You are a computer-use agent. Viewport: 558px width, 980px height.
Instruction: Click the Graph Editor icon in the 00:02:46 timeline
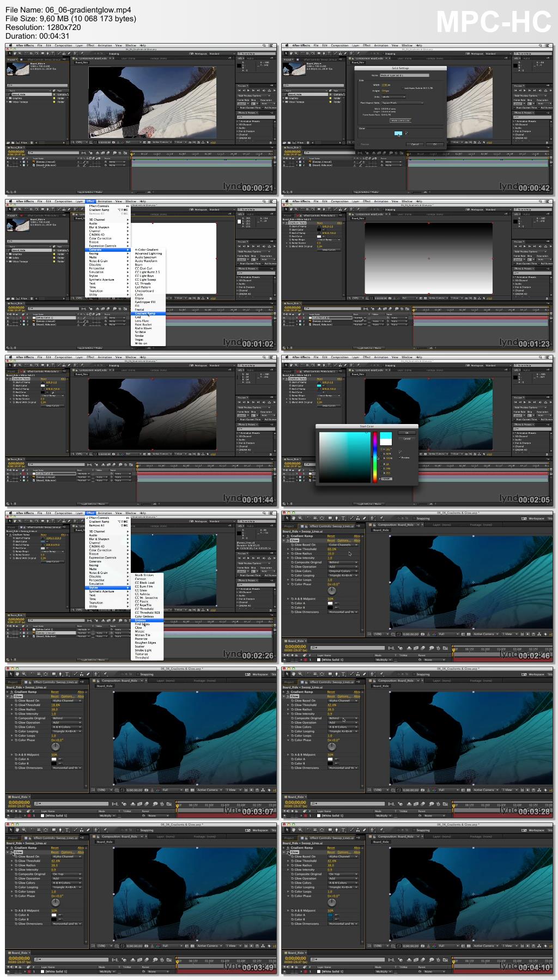[445, 648]
